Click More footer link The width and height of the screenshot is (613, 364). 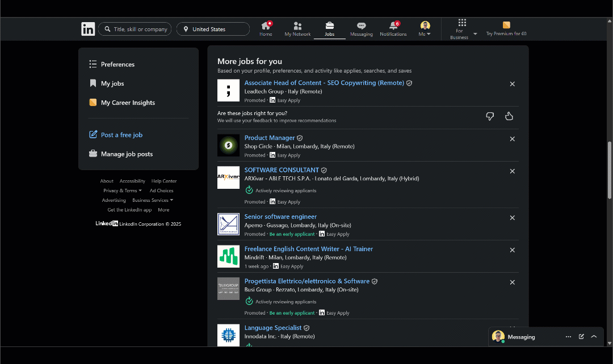click(163, 210)
